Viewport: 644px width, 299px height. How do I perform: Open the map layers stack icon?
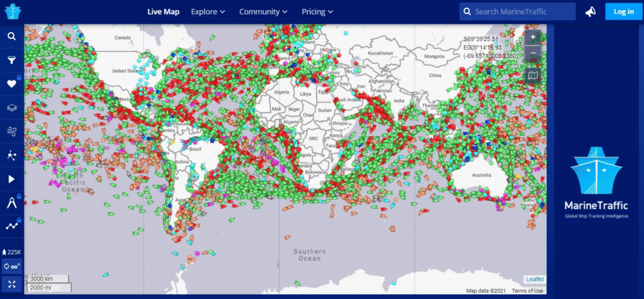tap(11, 107)
